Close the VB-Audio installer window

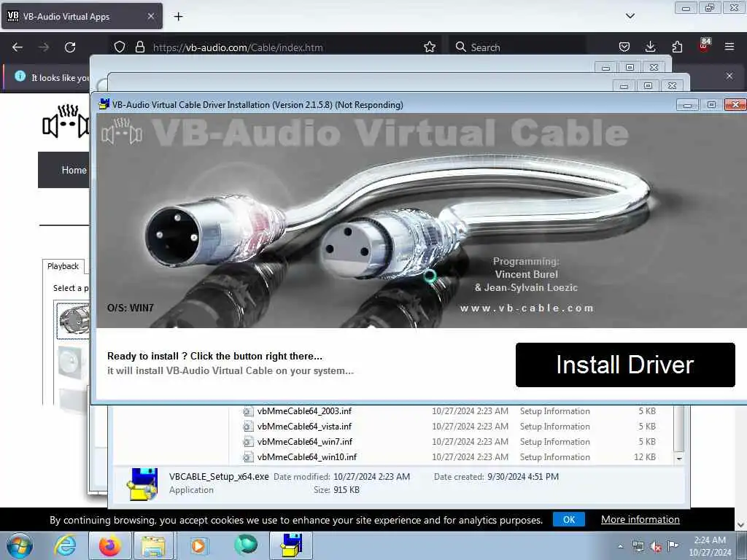[x=735, y=105]
